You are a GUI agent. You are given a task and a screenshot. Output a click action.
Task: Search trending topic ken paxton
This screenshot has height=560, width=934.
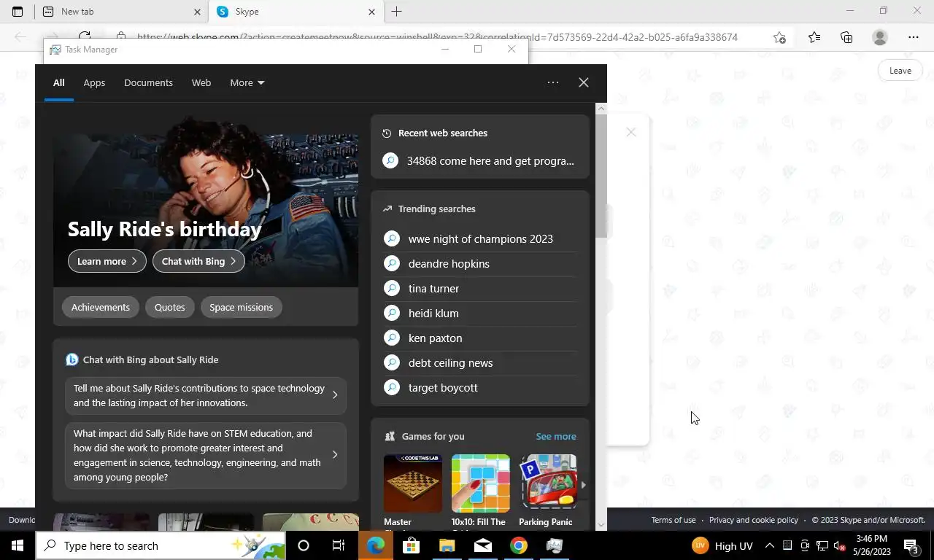[479, 338]
